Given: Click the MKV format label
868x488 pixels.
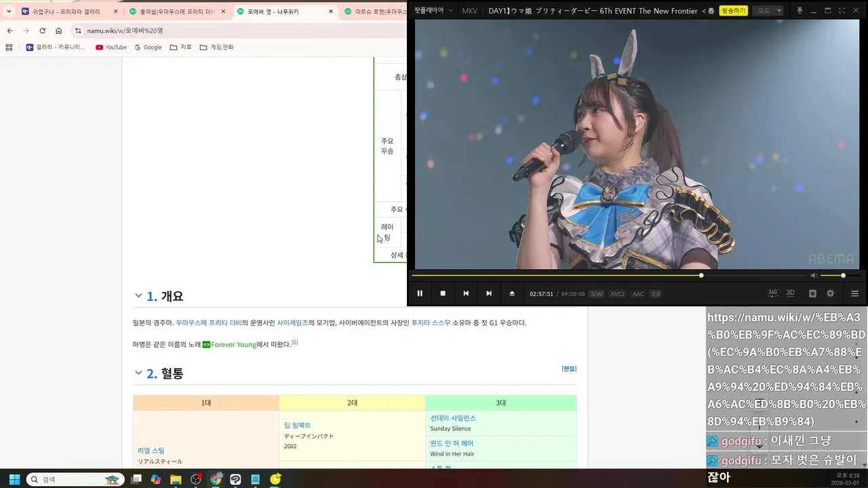Looking at the screenshot, I should (469, 10).
